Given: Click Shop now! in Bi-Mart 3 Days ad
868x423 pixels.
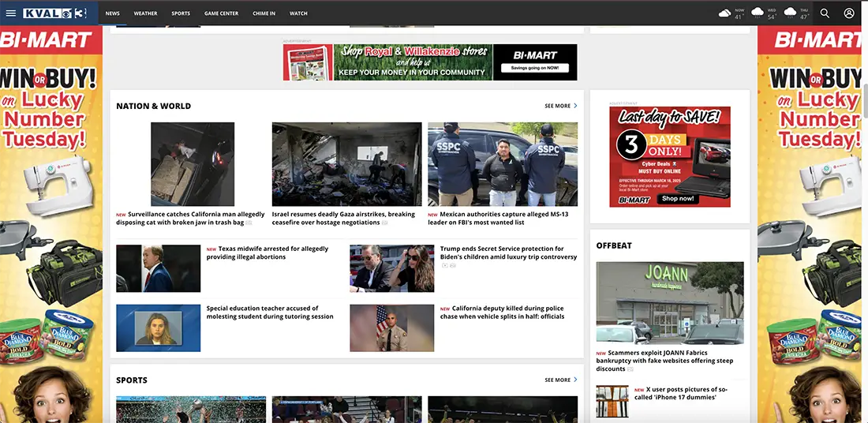Looking at the screenshot, I should coord(678,198).
